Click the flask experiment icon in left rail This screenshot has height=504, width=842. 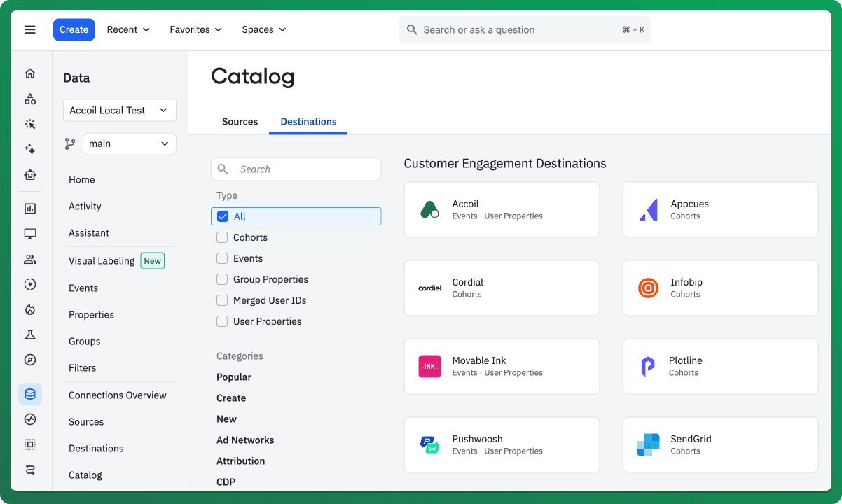30,335
